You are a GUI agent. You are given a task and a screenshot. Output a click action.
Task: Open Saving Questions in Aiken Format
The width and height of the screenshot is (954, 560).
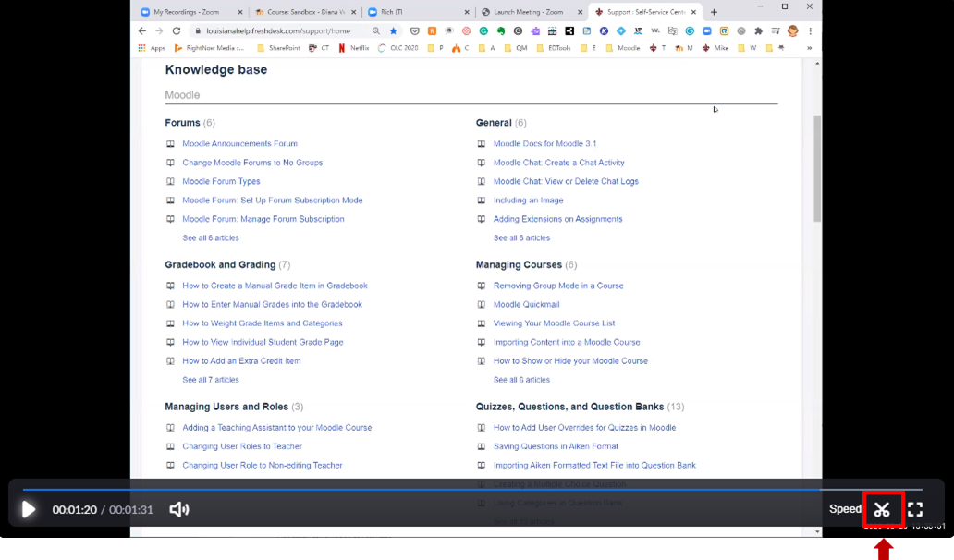(x=556, y=446)
